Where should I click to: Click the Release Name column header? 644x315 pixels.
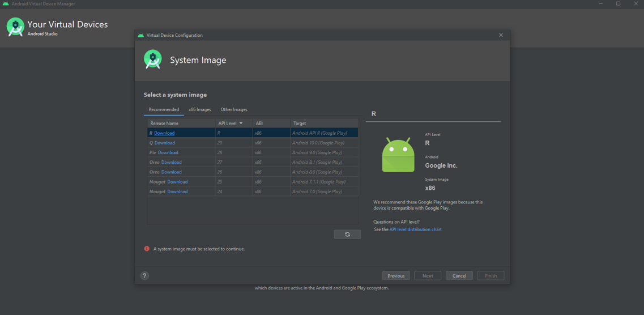181,123
